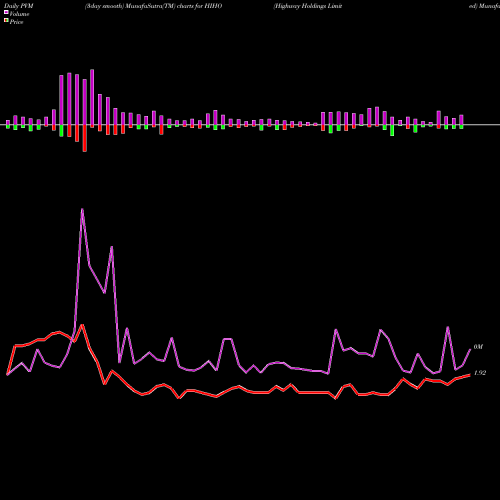Click '(Highway Holdings Limit' header text
Viewport: 500px width, 500px height.
308,6
